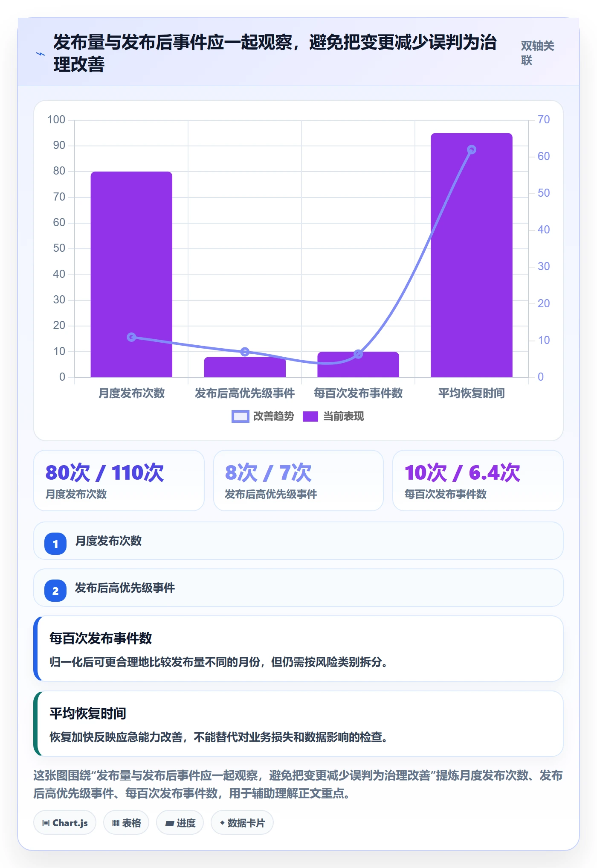Open the 8次 / 7次 data card
Viewport: 597px width, 868px height.
298,481
